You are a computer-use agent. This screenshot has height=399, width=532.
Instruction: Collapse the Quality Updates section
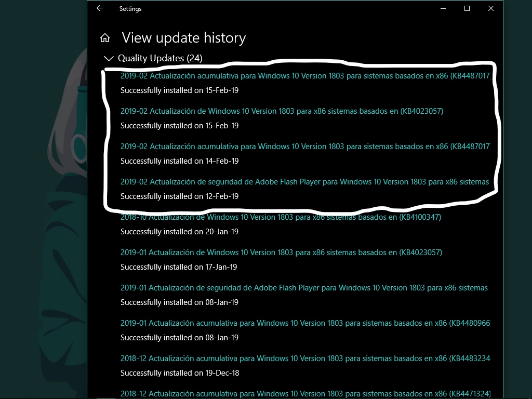point(108,58)
